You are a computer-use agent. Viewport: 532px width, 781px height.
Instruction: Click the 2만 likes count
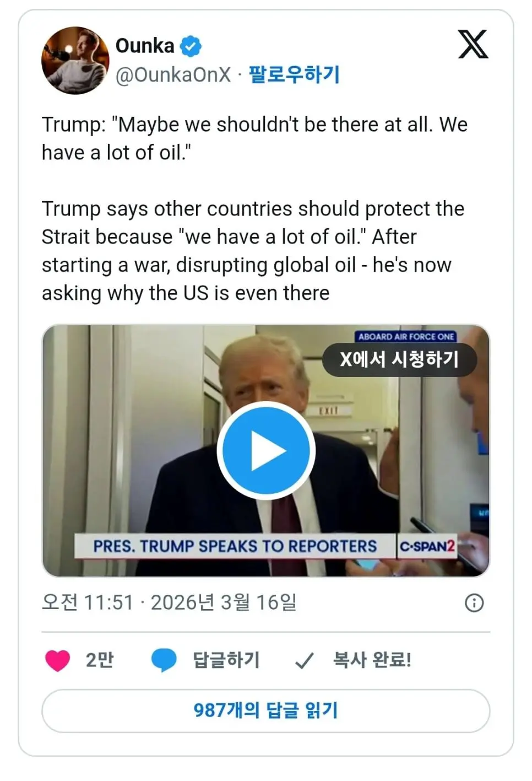click(100, 660)
